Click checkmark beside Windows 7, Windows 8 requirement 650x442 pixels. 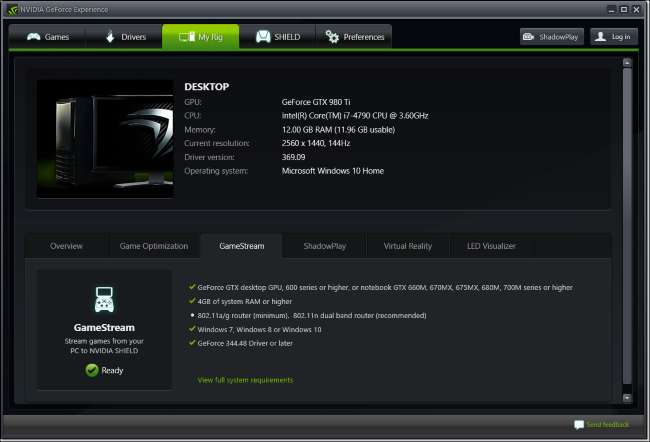pyautogui.click(x=192, y=329)
